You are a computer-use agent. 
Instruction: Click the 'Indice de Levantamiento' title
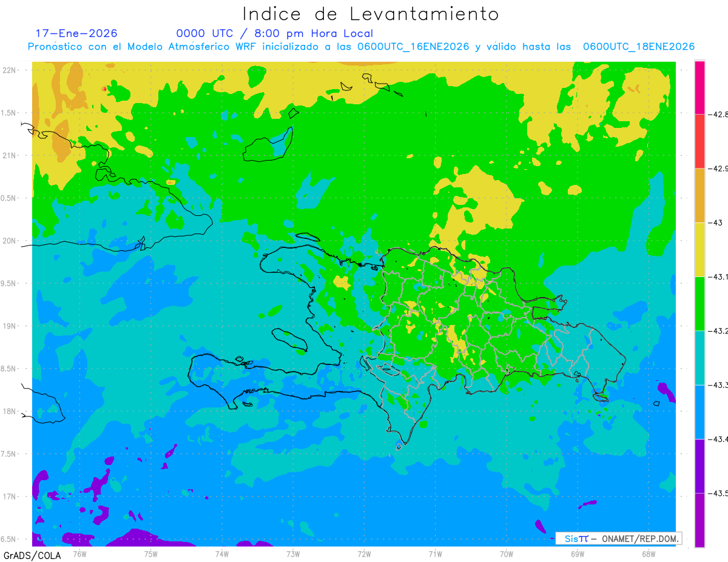[x=371, y=14]
